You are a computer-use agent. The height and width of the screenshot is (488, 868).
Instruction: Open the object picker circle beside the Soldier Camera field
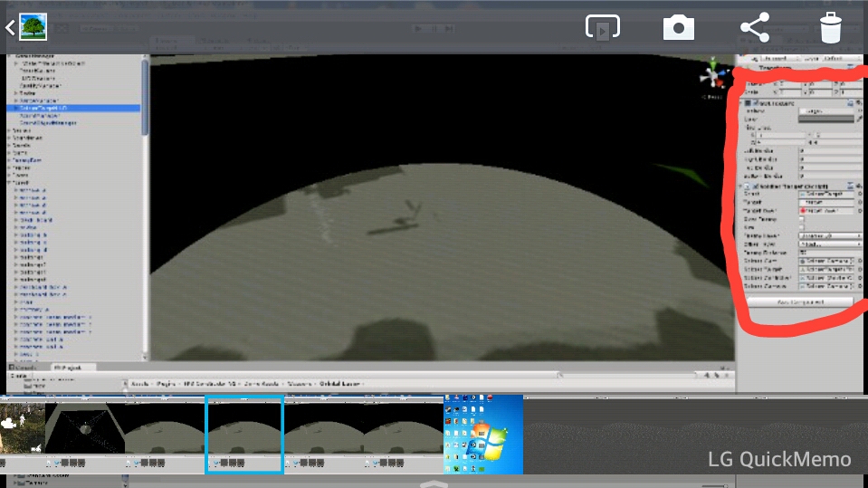point(860,286)
